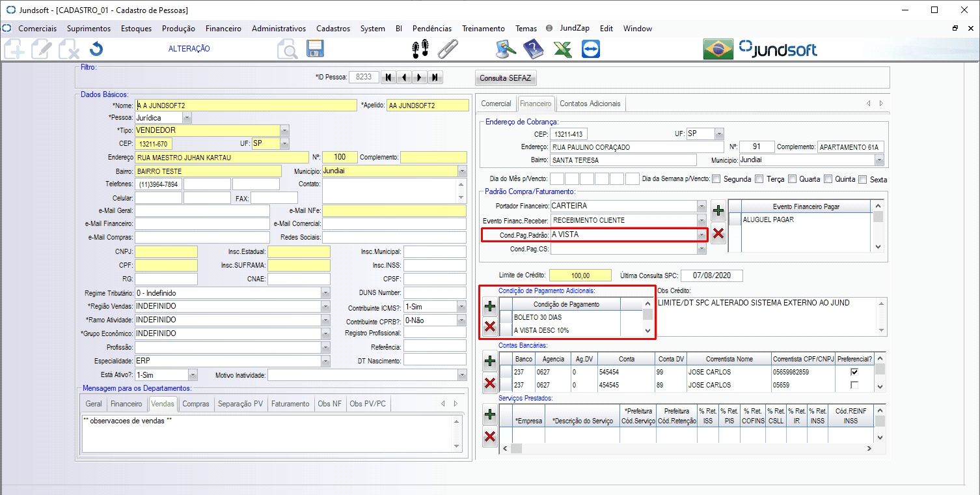Viewport: 980px width, 495px height.
Task: Expand the Está Ativo dropdown
Action: point(193,375)
